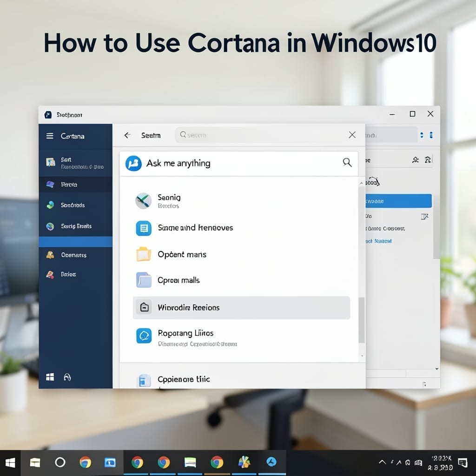This screenshot has height=476, width=476.
Task: Click the blue document icon beside Sinme
Action: pyautogui.click(x=144, y=228)
